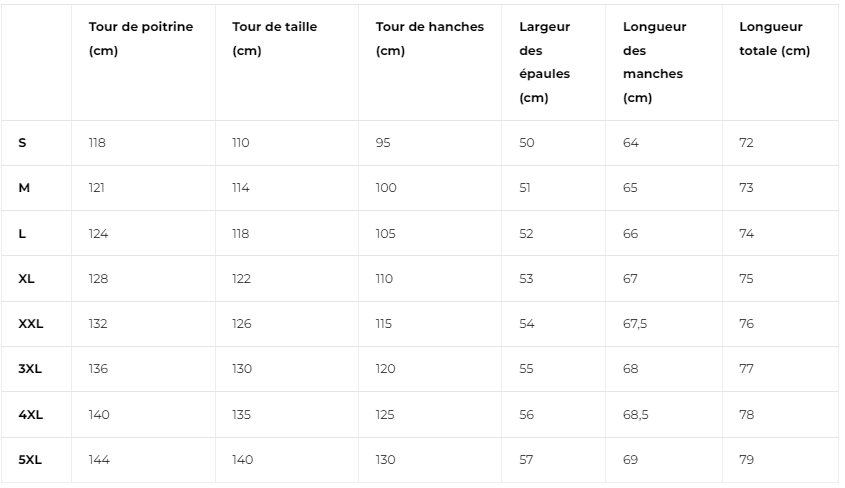Click chest value 144 in 5XL row

coord(99,460)
